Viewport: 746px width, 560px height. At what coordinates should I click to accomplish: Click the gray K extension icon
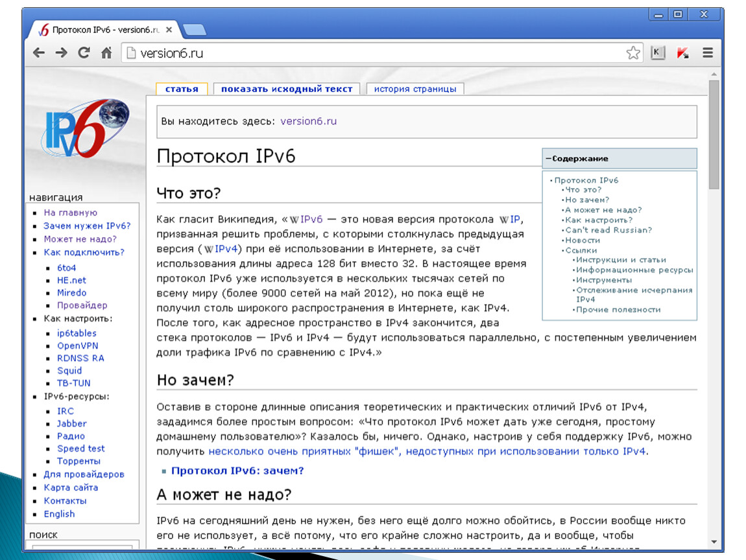tap(658, 53)
